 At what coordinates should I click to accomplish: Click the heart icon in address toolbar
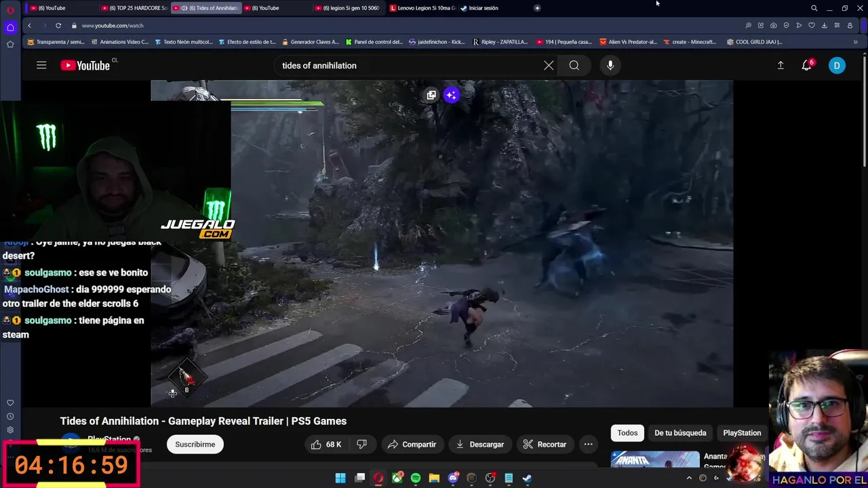(x=812, y=25)
